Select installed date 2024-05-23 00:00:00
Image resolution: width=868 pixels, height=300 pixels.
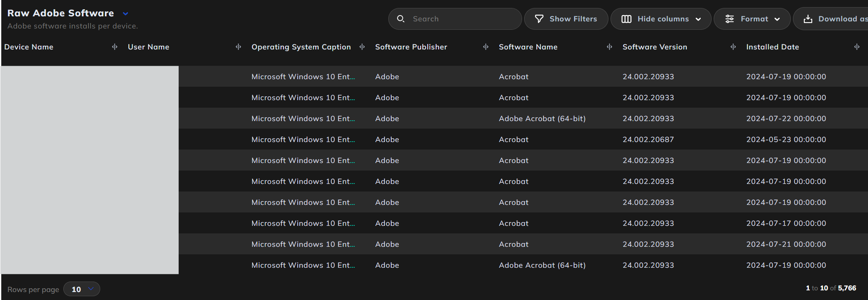tap(786, 140)
